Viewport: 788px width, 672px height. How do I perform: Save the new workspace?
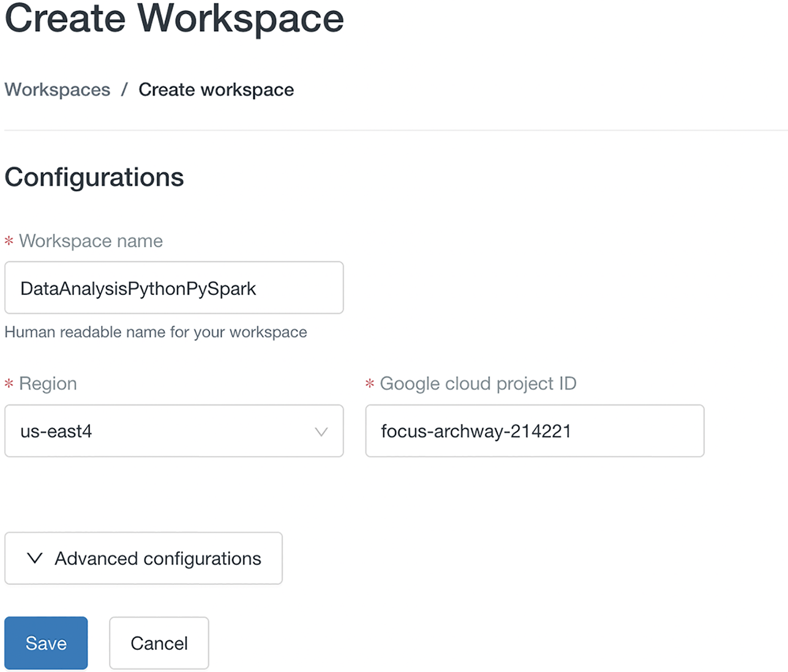coord(45,643)
